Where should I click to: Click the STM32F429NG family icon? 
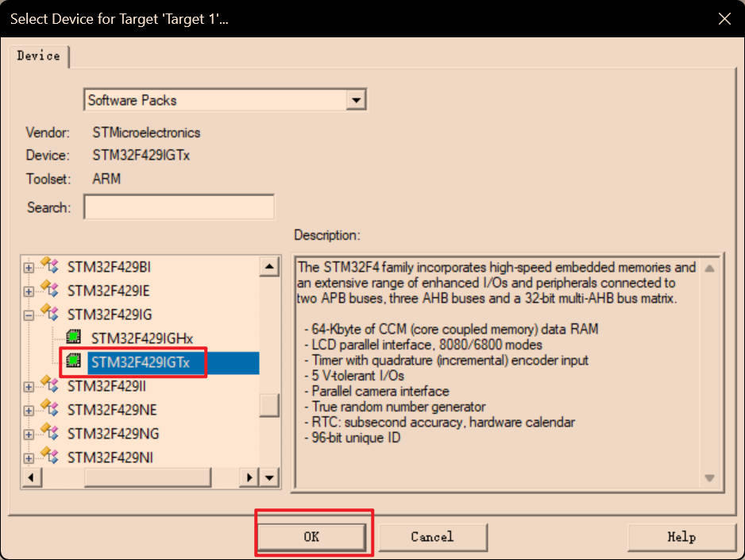coord(50,434)
